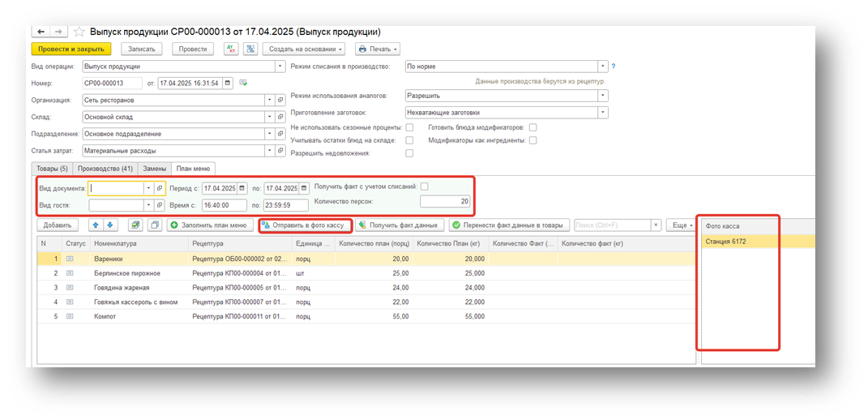Click the Количество персон field
Image resolution: width=868 pixels, height=420 pixels.
pyautogui.click(x=445, y=202)
